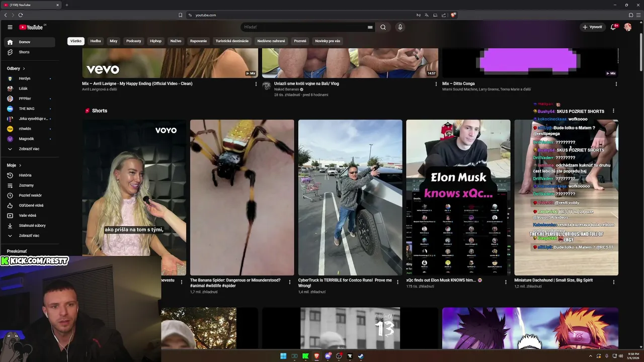This screenshot has height=362, width=644.
Task: Select Novinky pre vás chip
Action: pyautogui.click(x=328, y=41)
